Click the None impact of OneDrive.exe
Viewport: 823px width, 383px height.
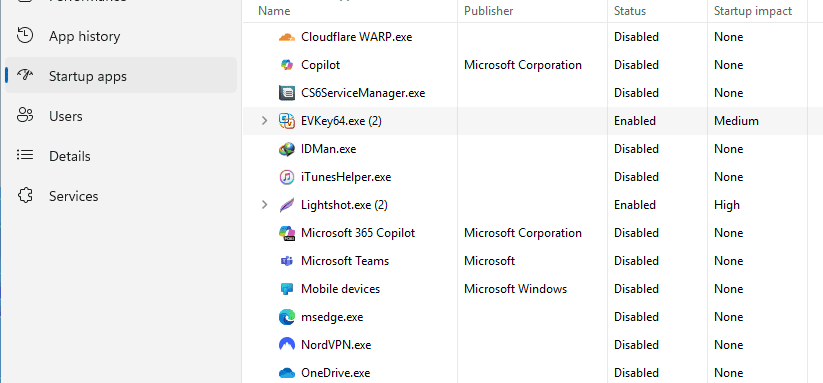[729, 373]
